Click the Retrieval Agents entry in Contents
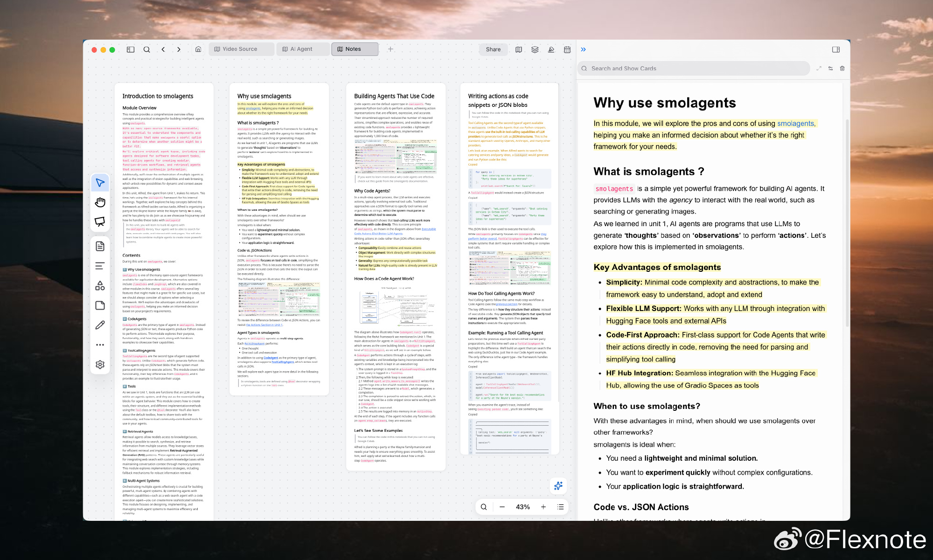Image resolution: width=933 pixels, height=560 pixels. click(x=138, y=432)
